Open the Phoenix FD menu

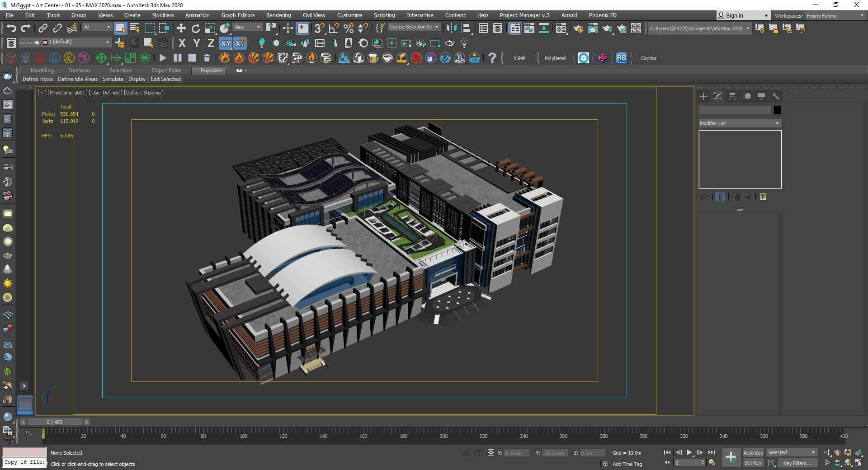click(x=602, y=15)
